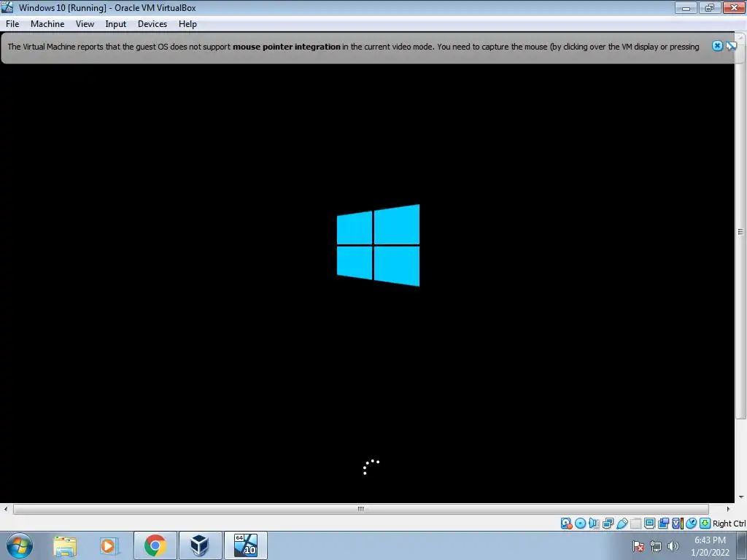This screenshot has width=747, height=560.
Task: Open the Machine menu
Action: point(47,24)
